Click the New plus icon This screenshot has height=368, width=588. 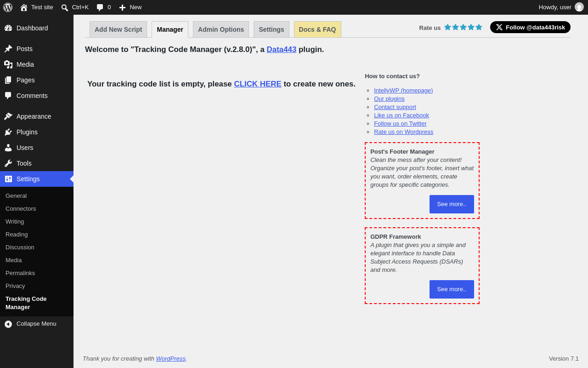(122, 7)
